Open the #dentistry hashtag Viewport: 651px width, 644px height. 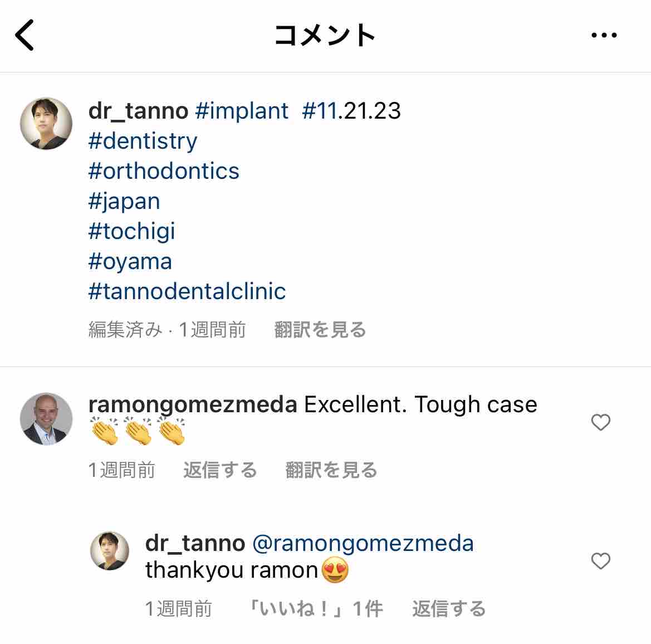[x=143, y=141]
